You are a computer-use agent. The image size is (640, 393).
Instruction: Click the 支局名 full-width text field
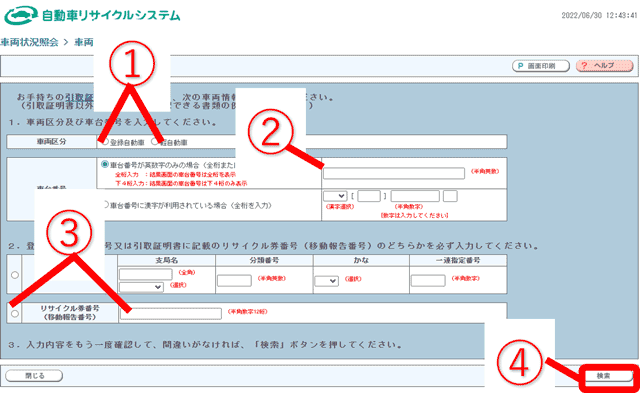point(146,274)
